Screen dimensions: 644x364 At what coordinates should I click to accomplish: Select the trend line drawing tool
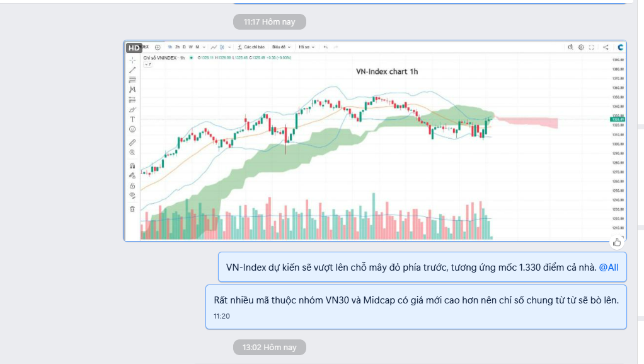(132, 70)
